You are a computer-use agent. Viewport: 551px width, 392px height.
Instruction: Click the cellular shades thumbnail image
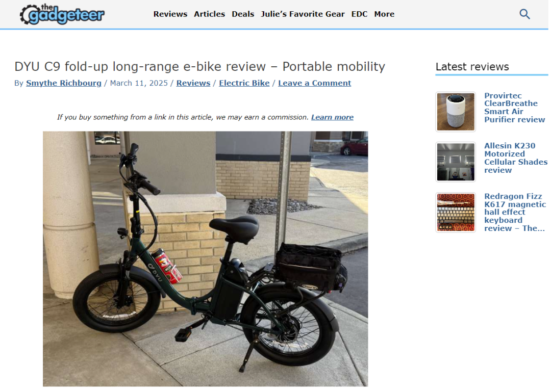click(x=456, y=162)
